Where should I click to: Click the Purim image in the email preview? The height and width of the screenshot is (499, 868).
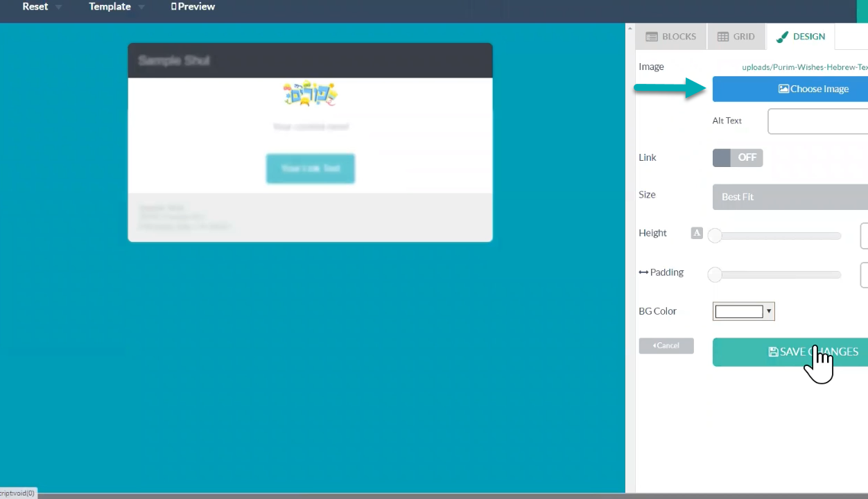[310, 94]
